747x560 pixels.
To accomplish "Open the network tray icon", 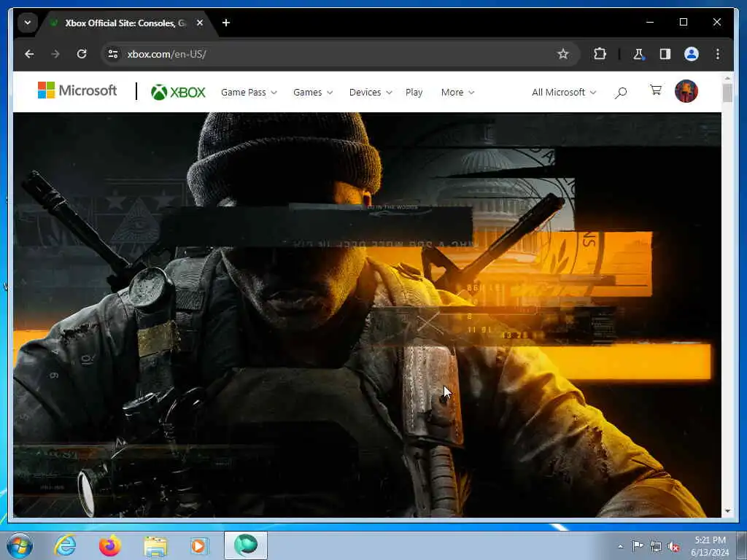I will click(x=656, y=546).
